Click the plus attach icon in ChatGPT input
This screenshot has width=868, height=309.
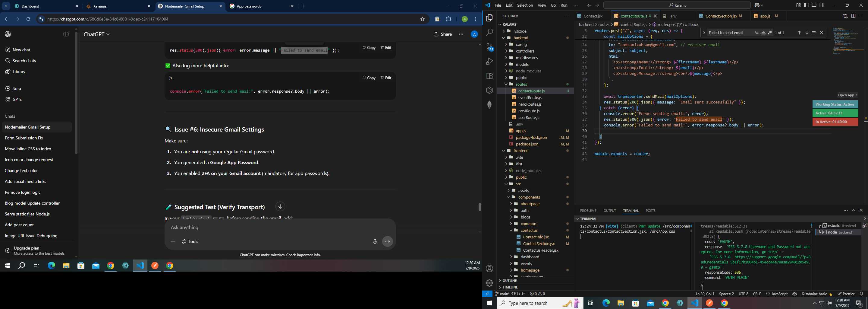coord(173,241)
